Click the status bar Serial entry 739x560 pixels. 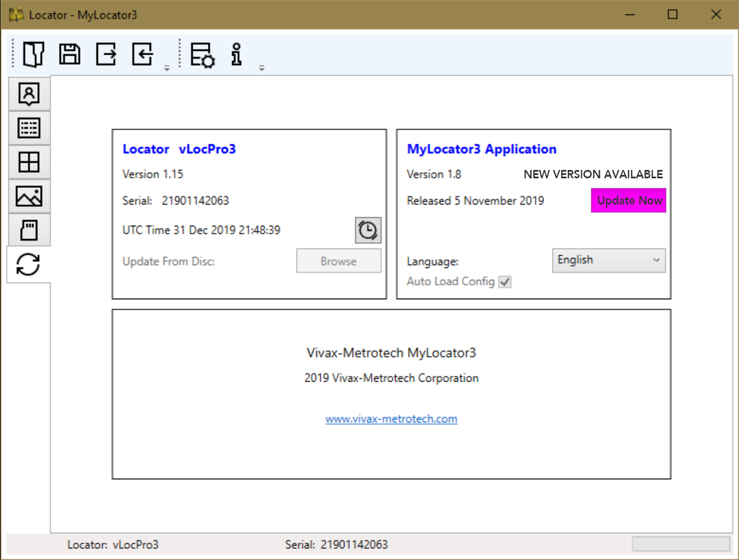pos(337,544)
